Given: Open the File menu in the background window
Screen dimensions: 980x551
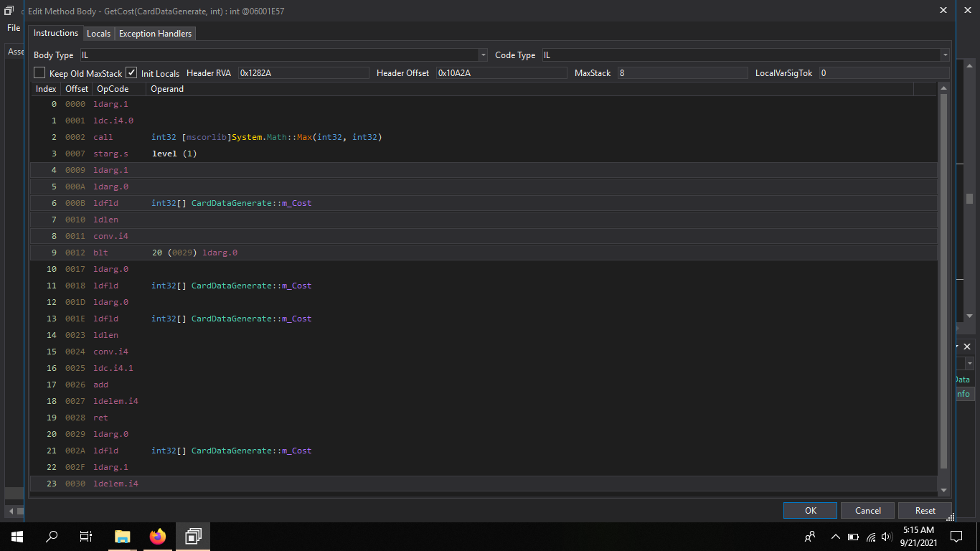Looking at the screenshot, I should [14, 28].
